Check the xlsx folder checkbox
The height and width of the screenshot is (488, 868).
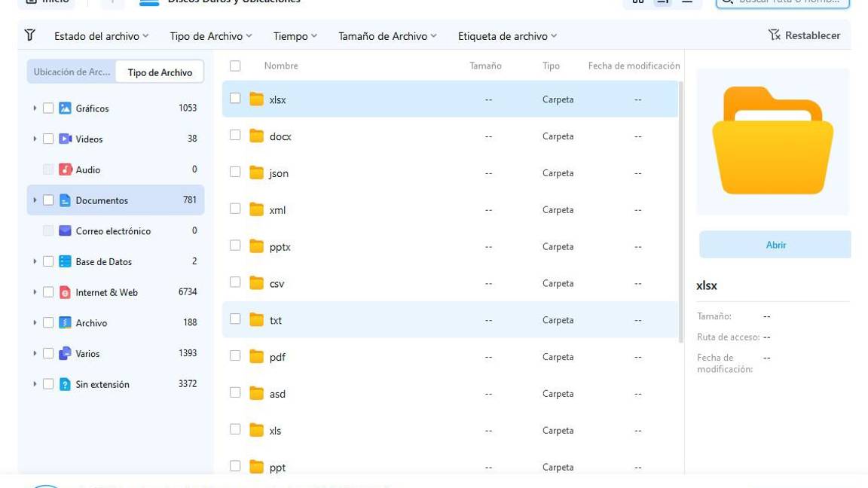[x=235, y=99]
